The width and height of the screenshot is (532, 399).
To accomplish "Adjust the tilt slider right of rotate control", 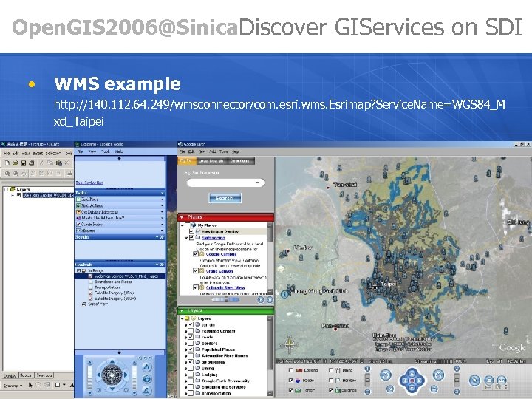I will click(x=457, y=380).
